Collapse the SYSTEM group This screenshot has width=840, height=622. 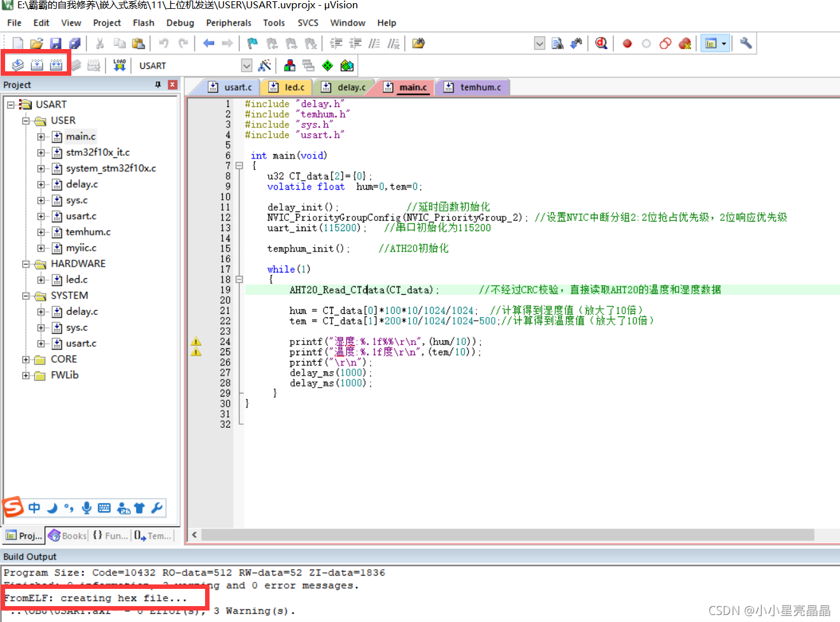[x=26, y=295]
